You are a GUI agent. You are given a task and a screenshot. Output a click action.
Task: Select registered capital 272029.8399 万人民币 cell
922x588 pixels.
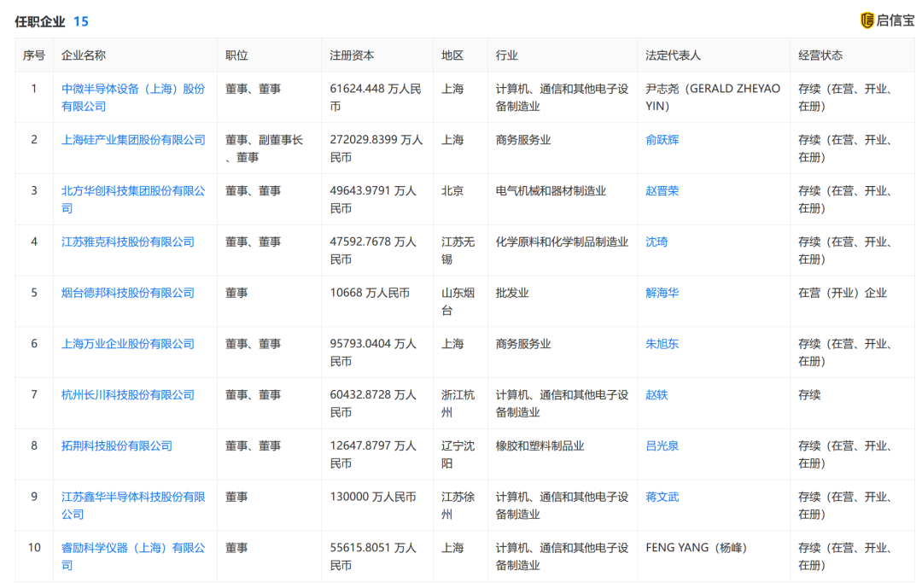[x=376, y=148]
